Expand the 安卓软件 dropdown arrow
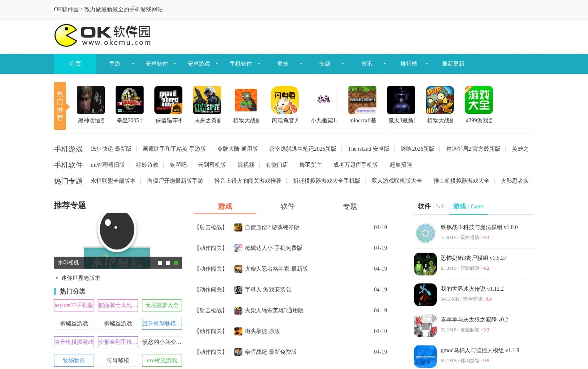Viewport: 588px width, 369px height. tap(175, 64)
